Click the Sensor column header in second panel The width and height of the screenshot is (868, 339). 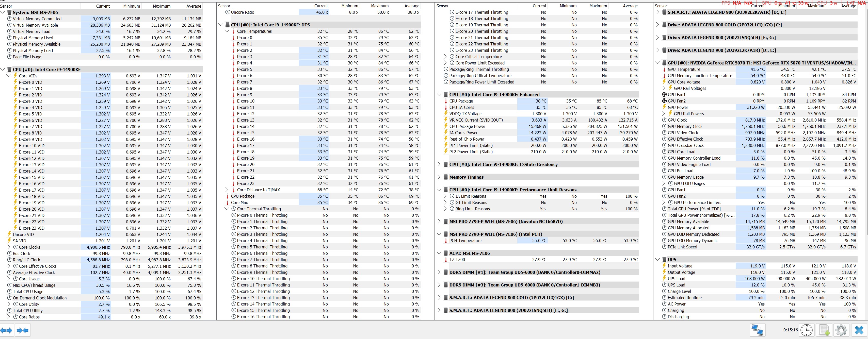tap(224, 6)
